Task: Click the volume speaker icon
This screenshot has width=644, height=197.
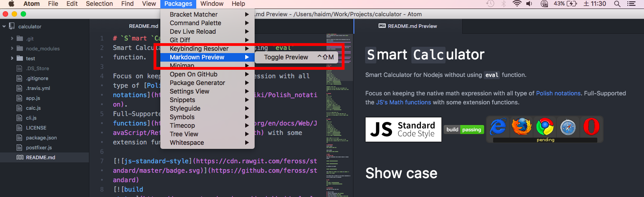Action: pyautogui.click(x=529, y=4)
